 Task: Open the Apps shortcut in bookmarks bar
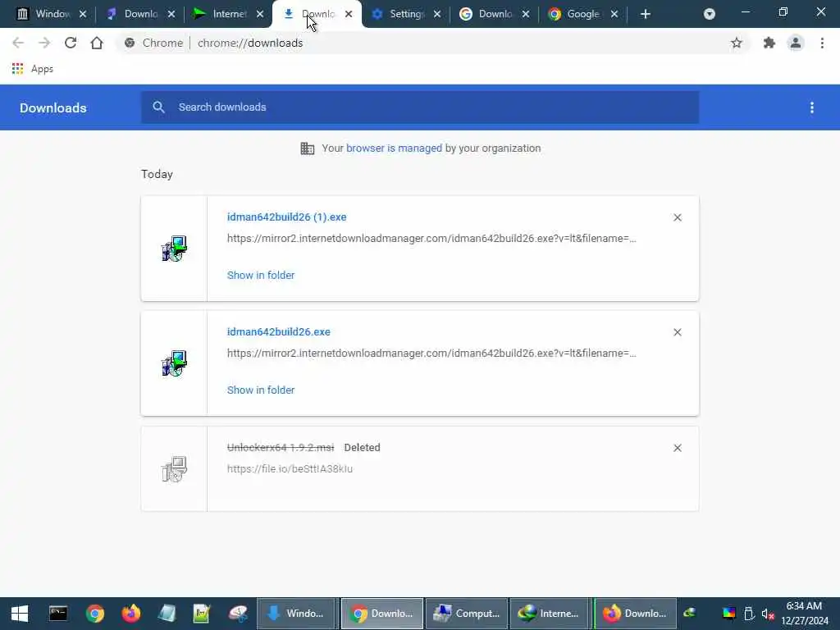coord(33,69)
